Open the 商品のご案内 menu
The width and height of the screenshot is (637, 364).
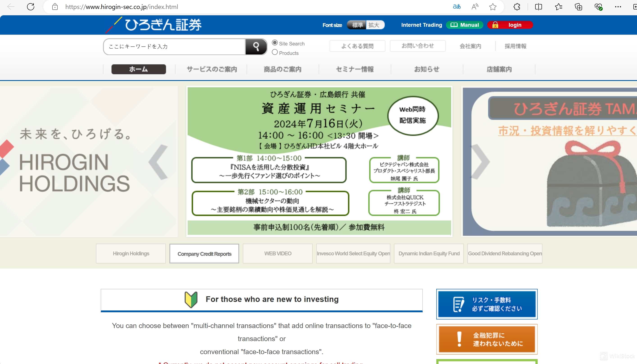[283, 69]
